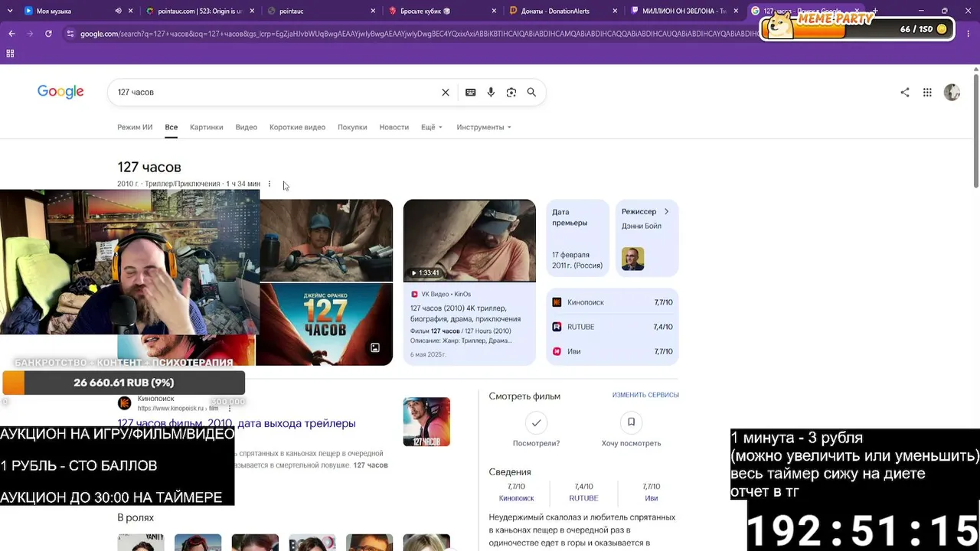
Task: Click the browser address bar URL
Action: (x=420, y=34)
